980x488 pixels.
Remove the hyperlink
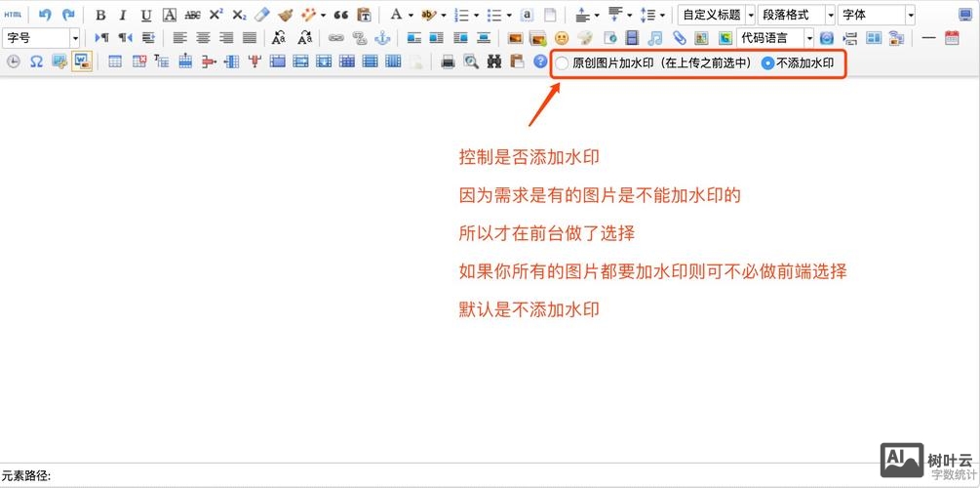tap(360, 38)
